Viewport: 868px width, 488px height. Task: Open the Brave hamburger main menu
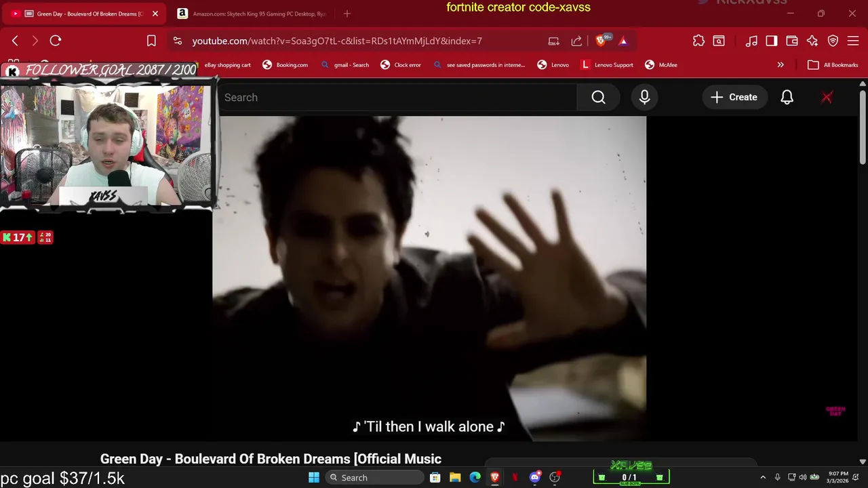pyautogui.click(x=853, y=41)
